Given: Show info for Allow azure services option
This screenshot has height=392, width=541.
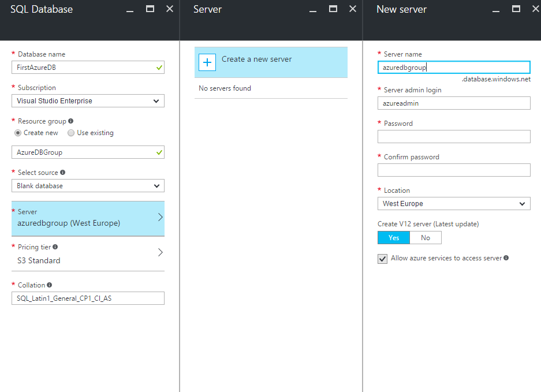Looking at the screenshot, I should tap(506, 257).
